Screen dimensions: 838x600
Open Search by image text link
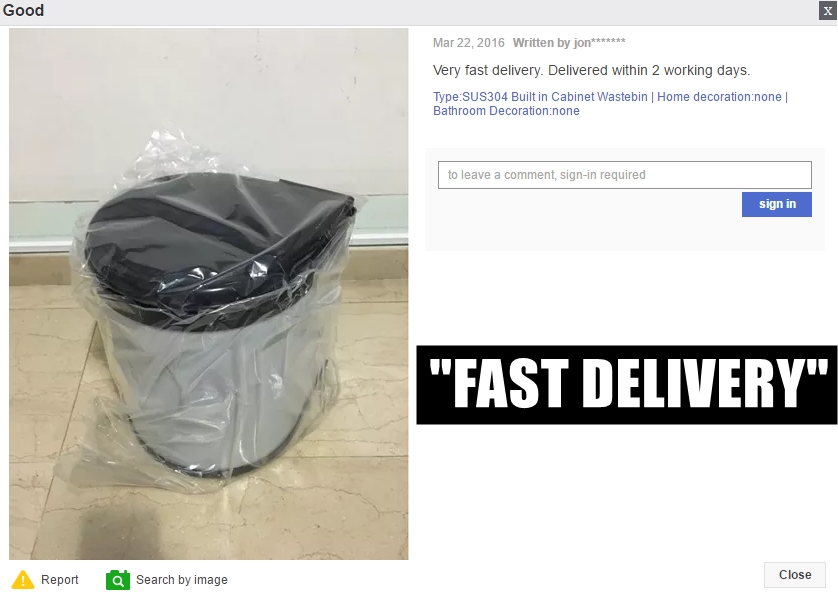182,580
